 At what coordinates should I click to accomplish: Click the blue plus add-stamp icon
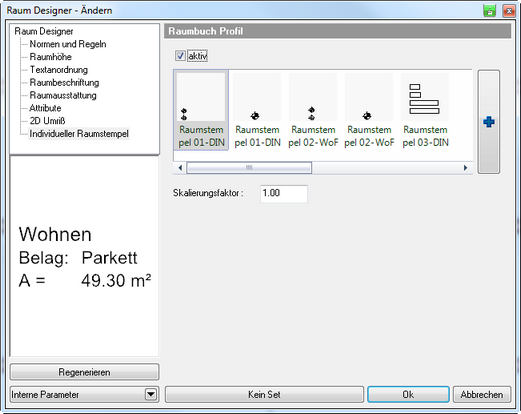[489, 122]
